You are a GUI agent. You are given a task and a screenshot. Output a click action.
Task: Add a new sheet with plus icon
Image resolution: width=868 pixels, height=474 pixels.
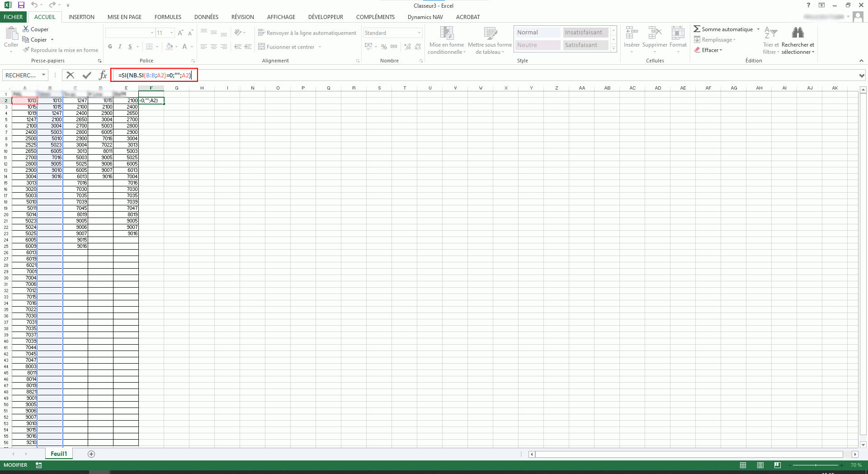pos(91,454)
